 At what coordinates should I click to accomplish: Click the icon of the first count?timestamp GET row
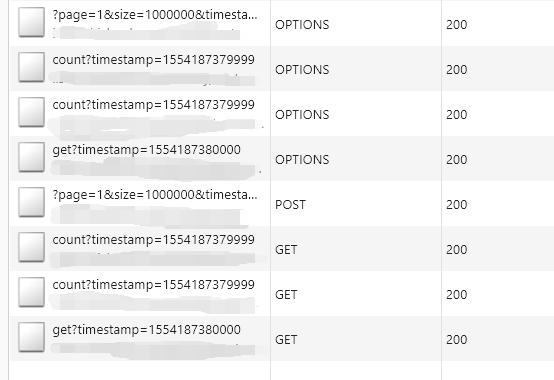tap(31, 247)
